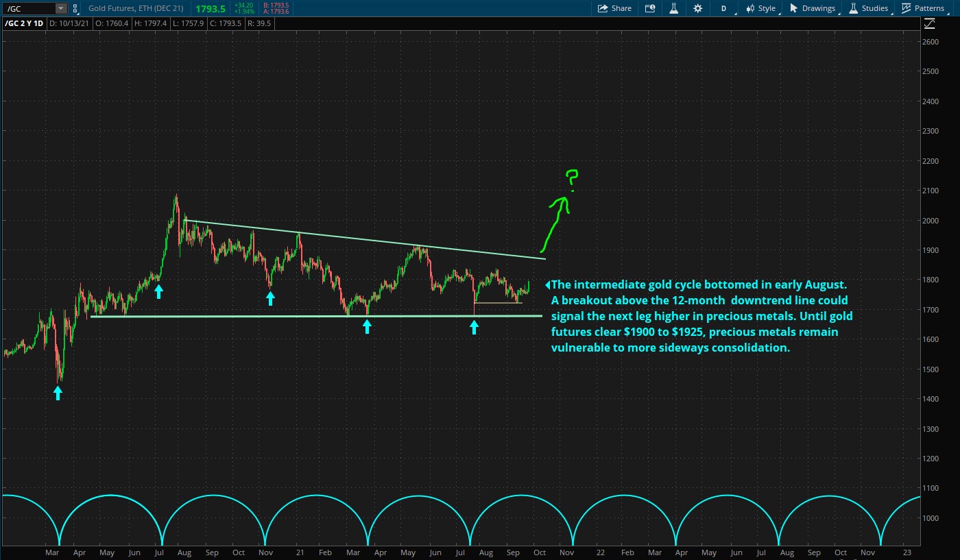The width and height of the screenshot is (960, 560).
Task: Click the 2600 label on the price axis
Action: click(931, 42)
